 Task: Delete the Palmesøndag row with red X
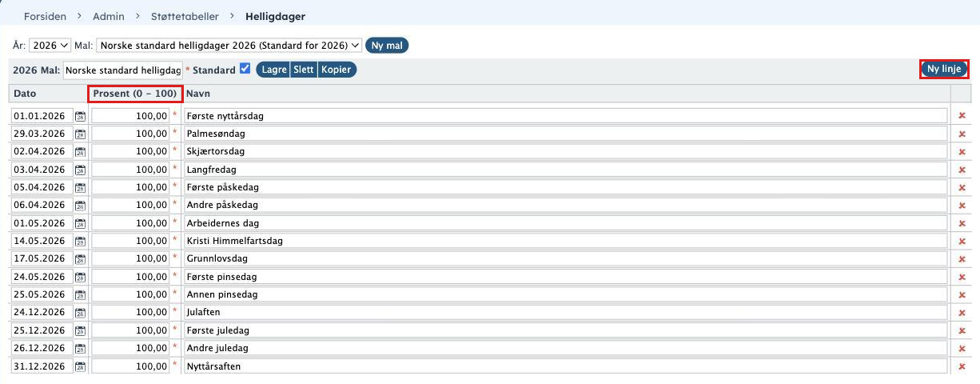pyautogui.click(x=962, y=134)
